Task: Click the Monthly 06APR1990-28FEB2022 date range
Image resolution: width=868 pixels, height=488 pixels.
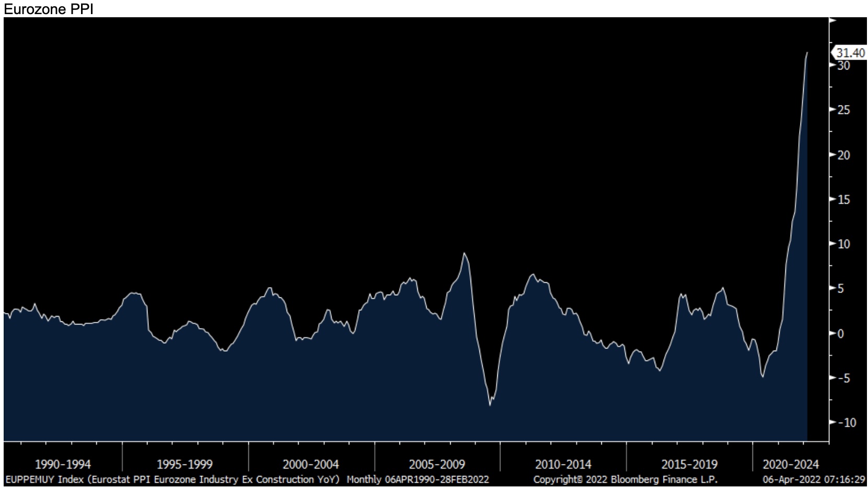Action: [x=418, y=479]
